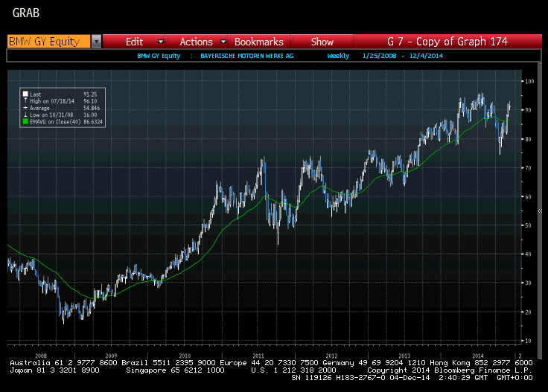Click the Low on 10/31/08 legend icon
This screenshot has height=392, width=548.
25,115
